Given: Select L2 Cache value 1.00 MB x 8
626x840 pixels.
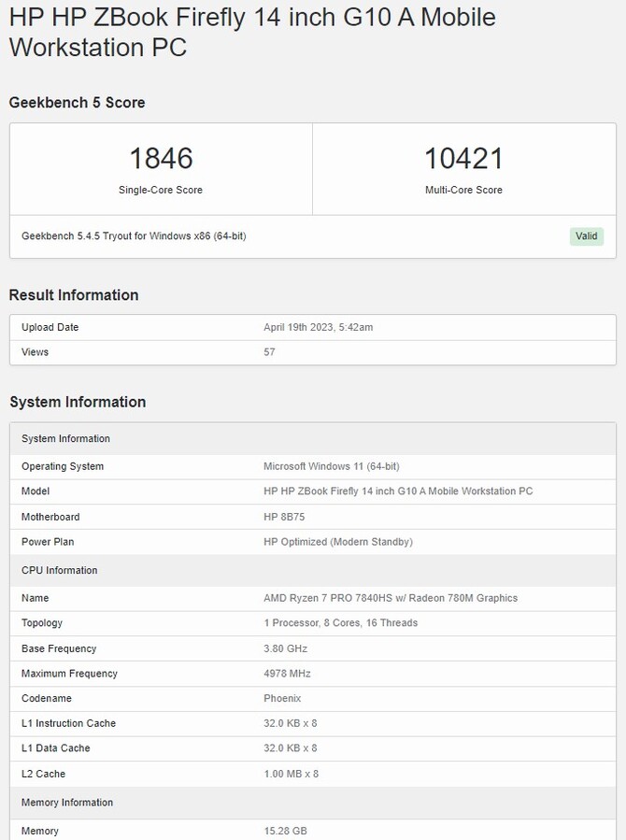Looking at the screenshot, I should (292, 774).
